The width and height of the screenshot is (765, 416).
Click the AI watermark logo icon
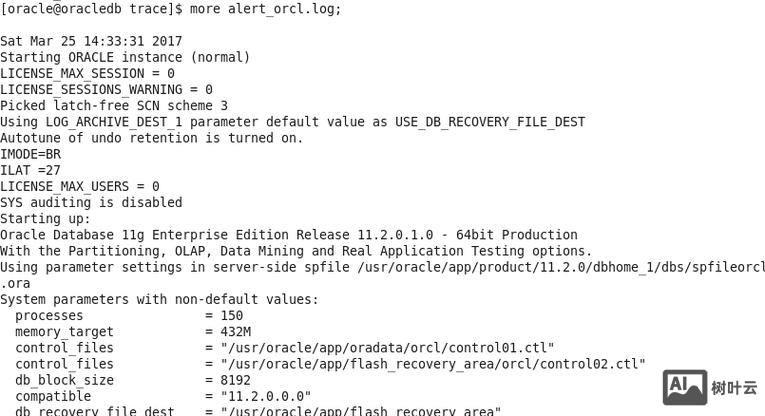pos(685,388)
